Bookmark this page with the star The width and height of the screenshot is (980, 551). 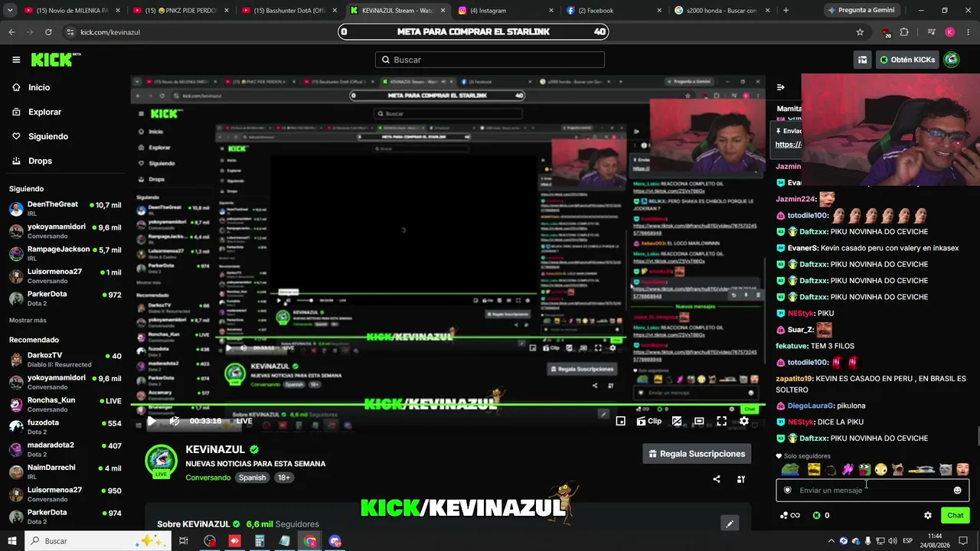[x=860, y=32]
